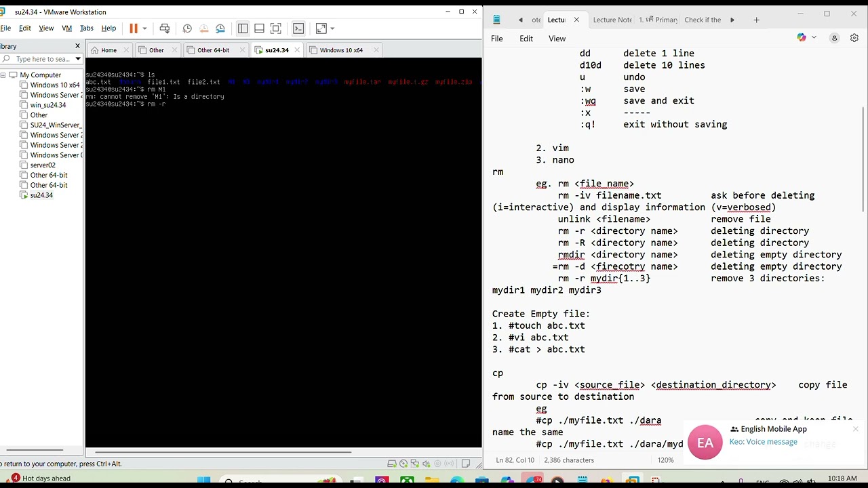The image size is (868, 488).
Task: Open the dropdown arrow beside the pause button
Action: click(x=144, y=28)
